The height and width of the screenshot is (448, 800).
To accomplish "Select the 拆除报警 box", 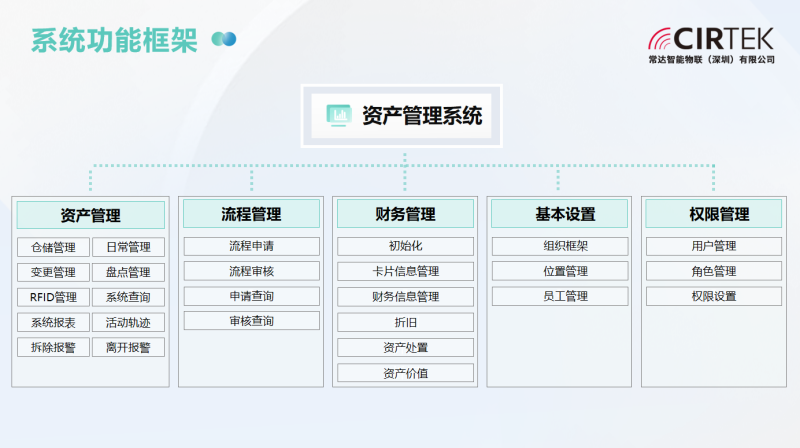I will (53, 348).
